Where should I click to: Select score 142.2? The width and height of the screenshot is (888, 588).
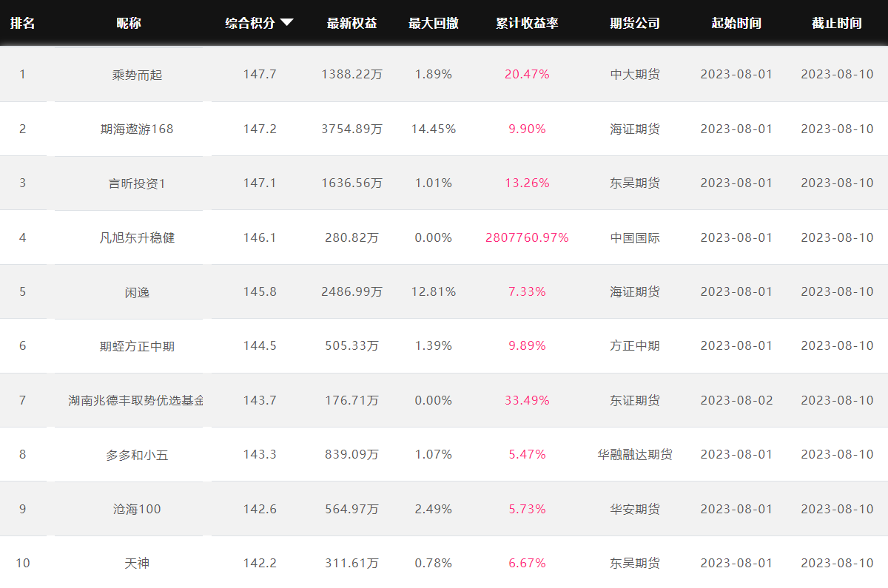260,563
